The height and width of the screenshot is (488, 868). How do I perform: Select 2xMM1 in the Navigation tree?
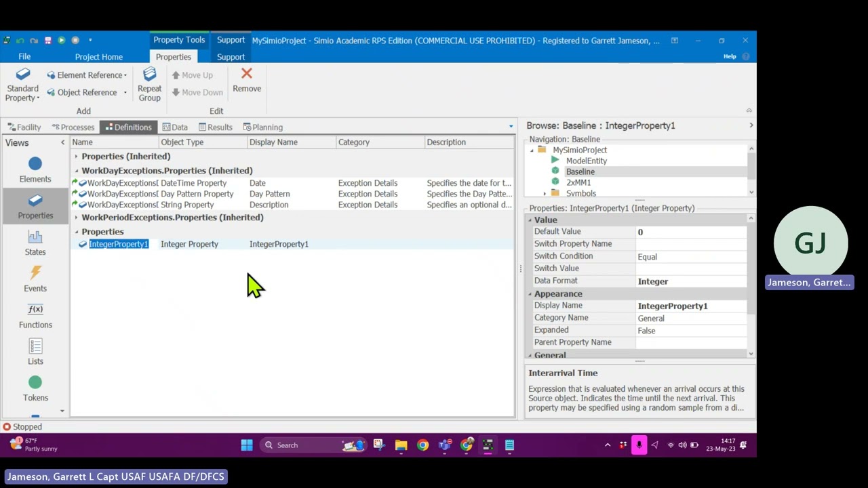click(578, 182)
